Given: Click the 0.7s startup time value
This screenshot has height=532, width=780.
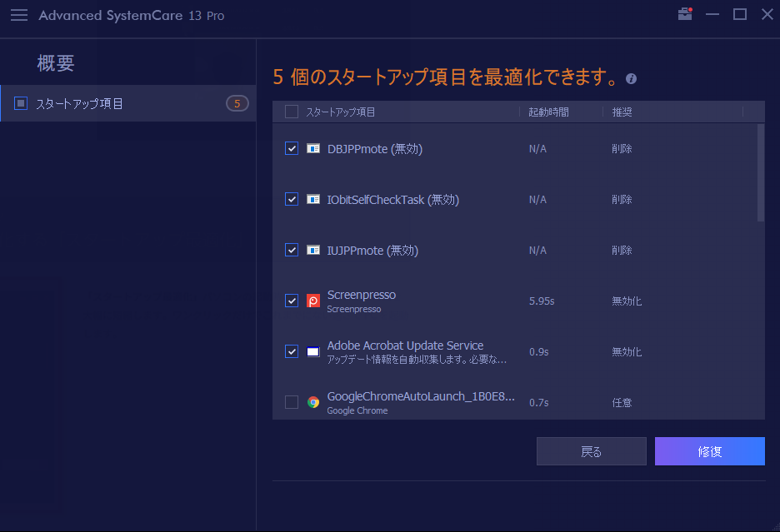Looking at the screenshot, I should pos(538,402).
